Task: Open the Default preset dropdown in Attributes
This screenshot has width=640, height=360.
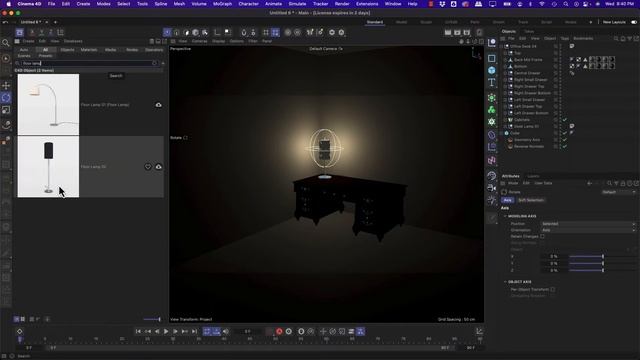Action: click(x=619, y=192)
